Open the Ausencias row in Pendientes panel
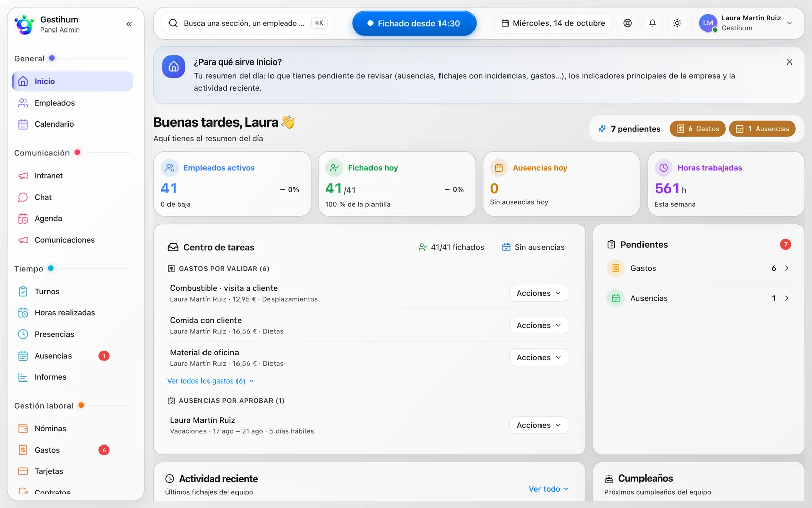812x508 pixels. 699,298
